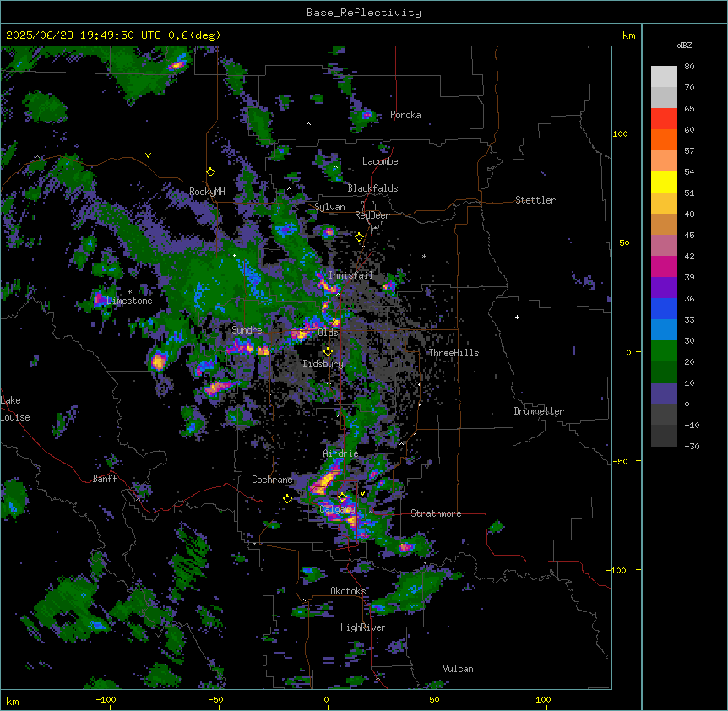This screenshot has height=711, width=728.
Task: Click the yellow v marker northwest of RockyMH
Action: pyautogui.click(x=148, y=155)
